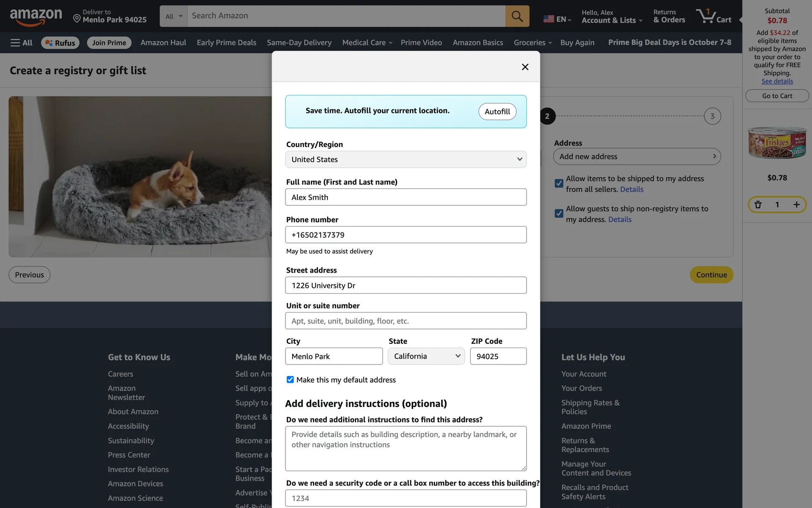Close the address dialog with X
The height and width of the screenshot is (508, 812).
[x=525, y=67]
